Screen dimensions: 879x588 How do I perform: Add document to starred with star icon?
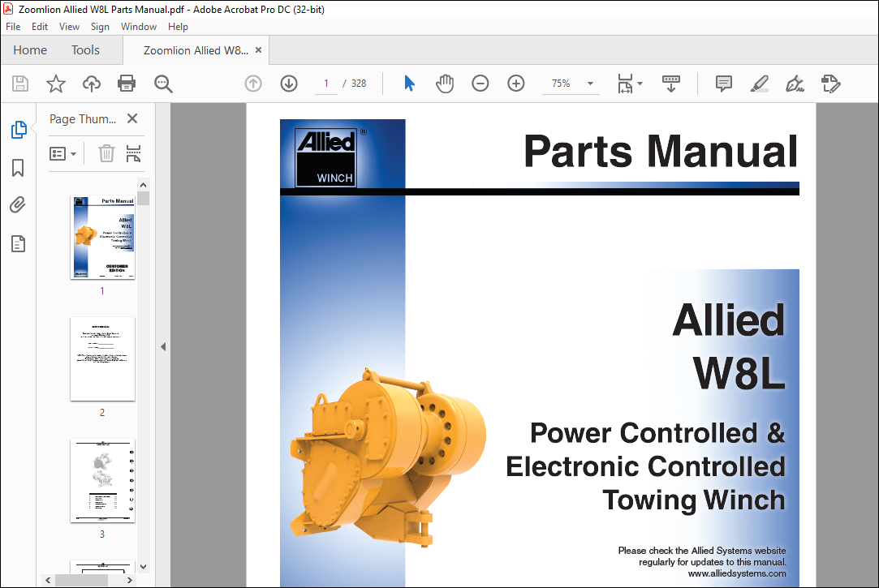[x=55, y=84]
